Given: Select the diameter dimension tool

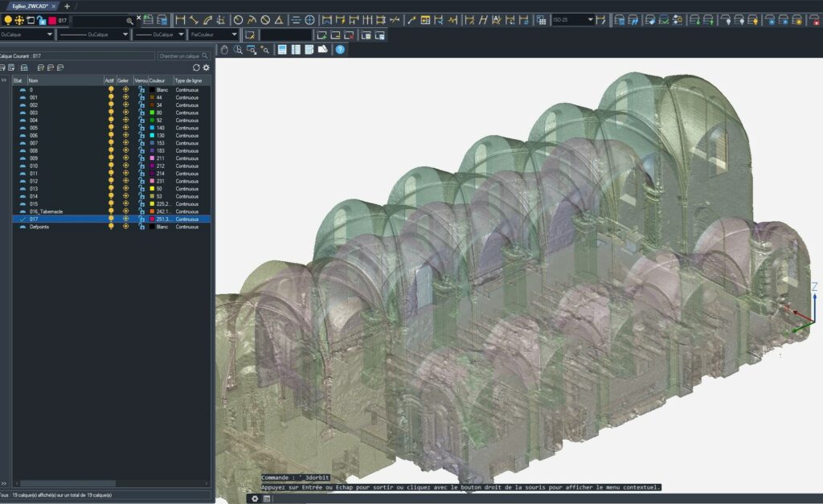Looking at the screenshot, I should click(x=265, y=20).
